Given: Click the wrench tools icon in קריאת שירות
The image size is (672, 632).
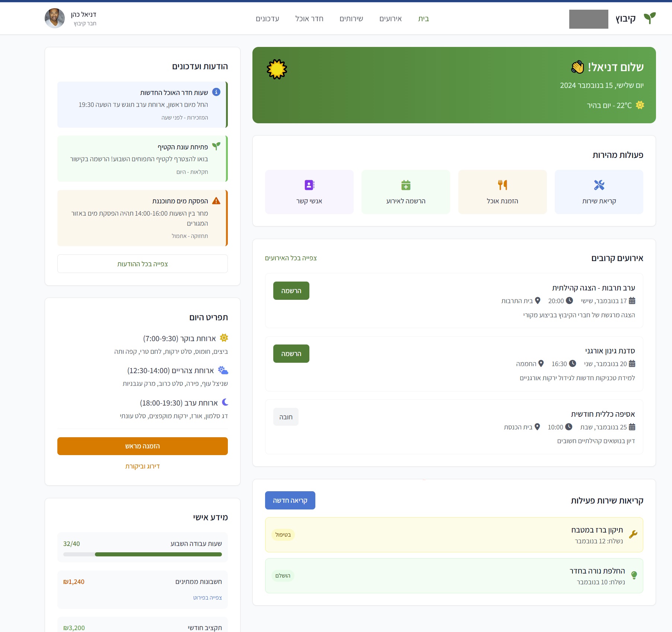Looking at the screenshot, I should point(599,185).
